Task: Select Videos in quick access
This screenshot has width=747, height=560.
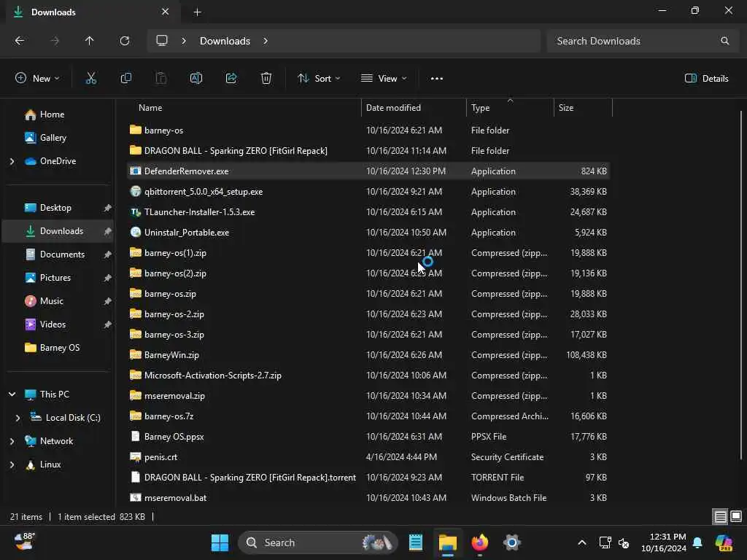Action: [x=53, y=324]
